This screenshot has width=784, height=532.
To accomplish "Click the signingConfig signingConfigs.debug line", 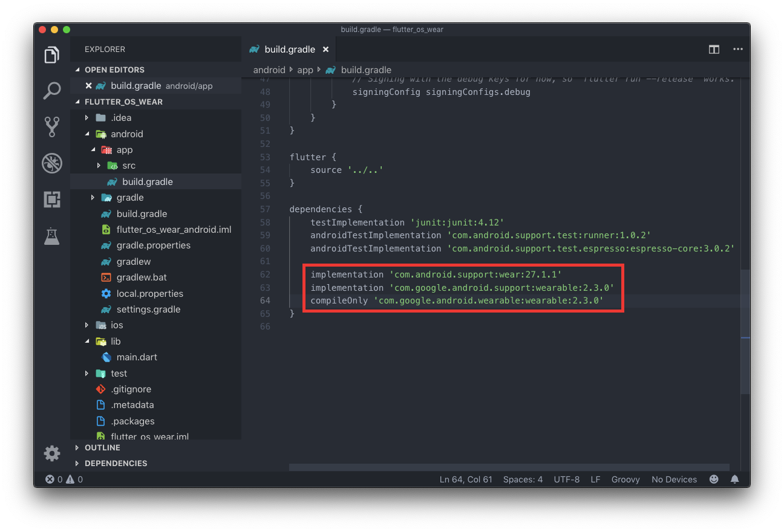I will point(441,92).
